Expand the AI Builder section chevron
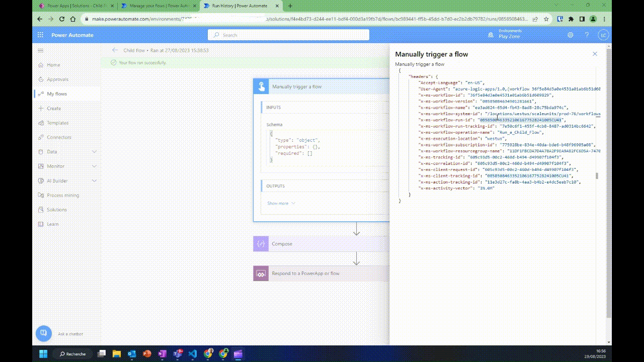 (94, 181)
